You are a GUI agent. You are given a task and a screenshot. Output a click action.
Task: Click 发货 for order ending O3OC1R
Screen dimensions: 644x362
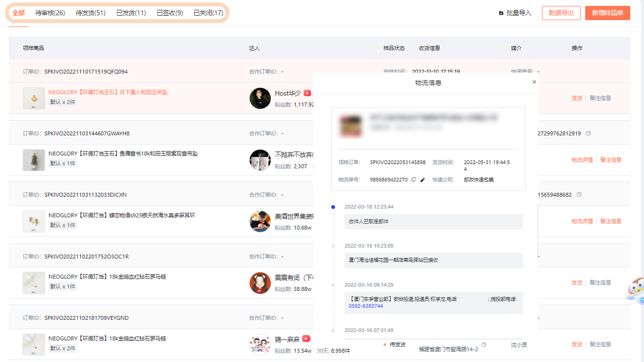pos(577,283)
